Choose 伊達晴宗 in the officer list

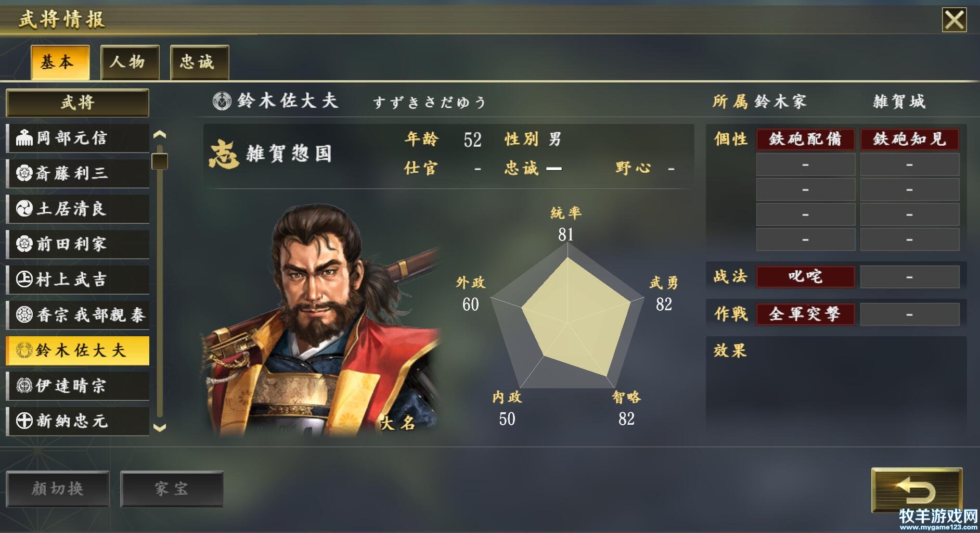pos(78,386)
